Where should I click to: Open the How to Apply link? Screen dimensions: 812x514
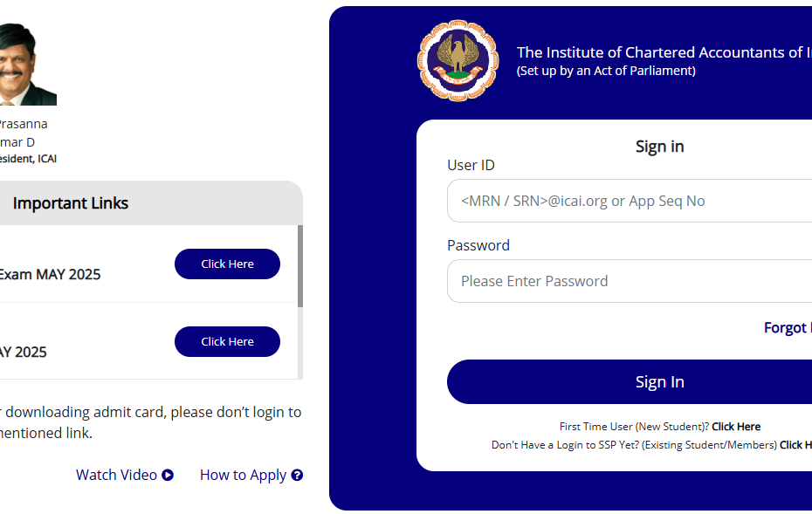[243, 476]
